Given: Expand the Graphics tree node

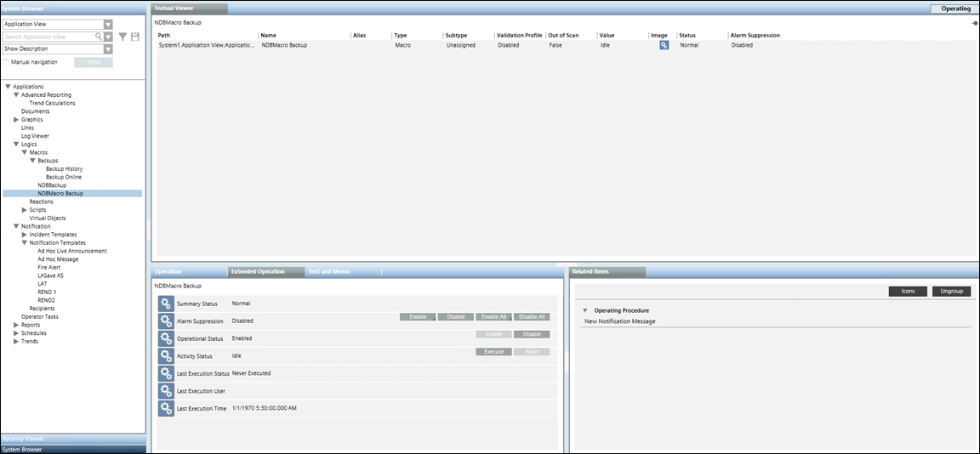Looking at the screenshot, I should coord(16,120).
